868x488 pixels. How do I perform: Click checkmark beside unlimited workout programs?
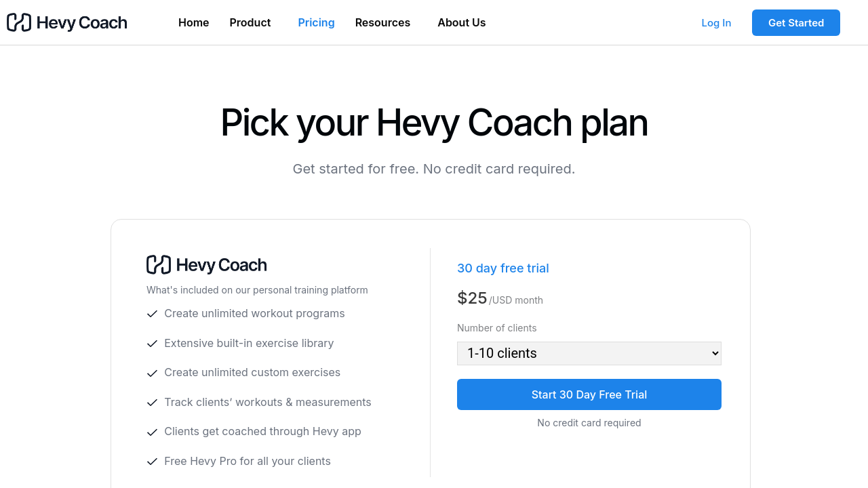pos(153,314)
